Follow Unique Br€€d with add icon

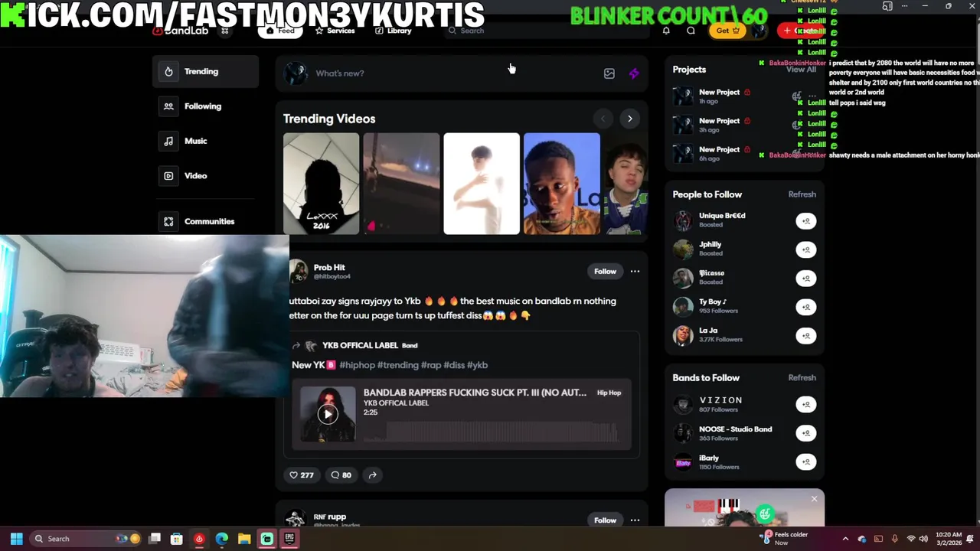coord(806,221)
